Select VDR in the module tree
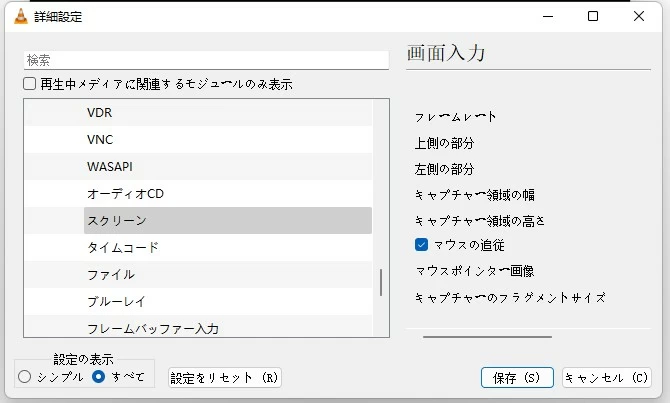Image resolution: width=670 pixels, height=403 pixels. (x=100, y=113)
